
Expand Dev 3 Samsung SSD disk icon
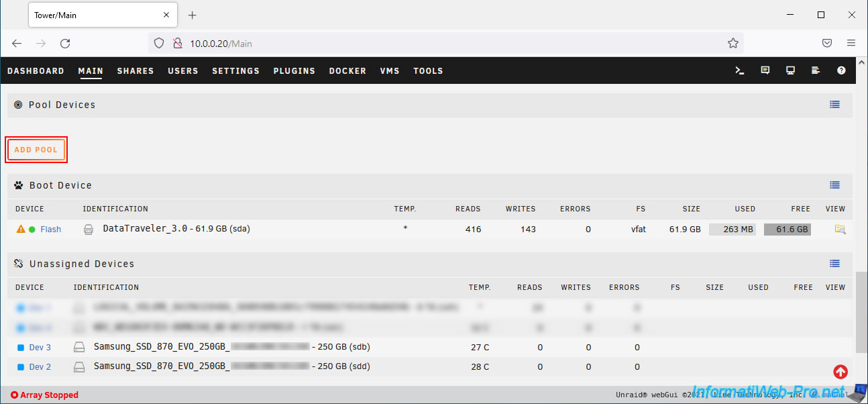tap(80, 348)
